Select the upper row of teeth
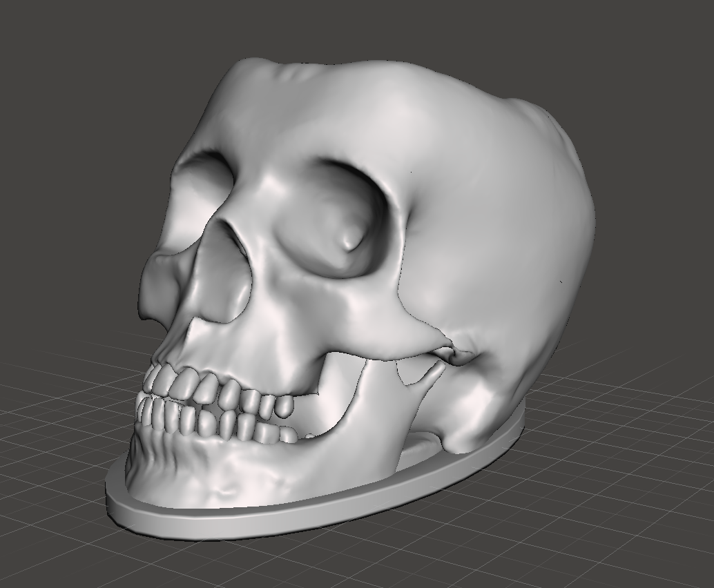Image resolution: width=714 pixels, height=588 pixels. [x=207, y=386]
